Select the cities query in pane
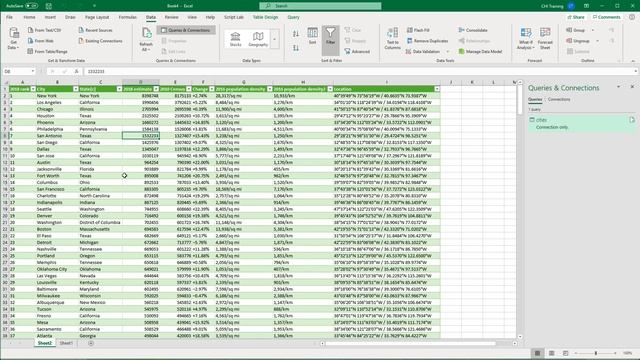The width and height of the screenshot is (640, 360). tap(581, 123)
